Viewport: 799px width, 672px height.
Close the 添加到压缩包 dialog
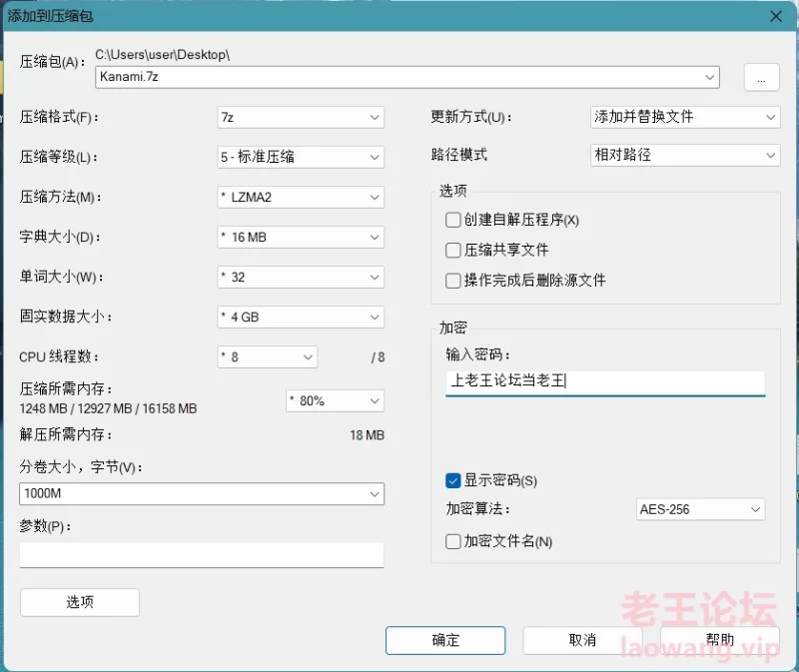pyautogui.click(x=776, y=16)
